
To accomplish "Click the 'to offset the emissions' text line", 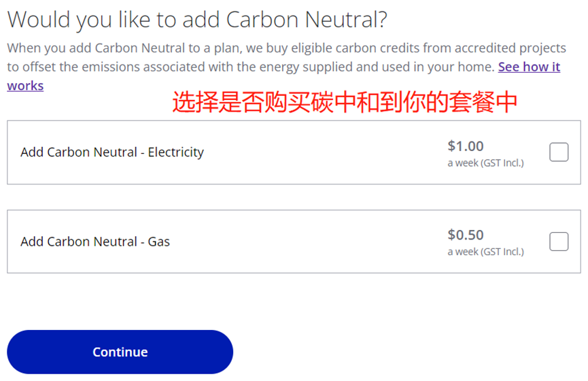I will click(x=251, y=67).
